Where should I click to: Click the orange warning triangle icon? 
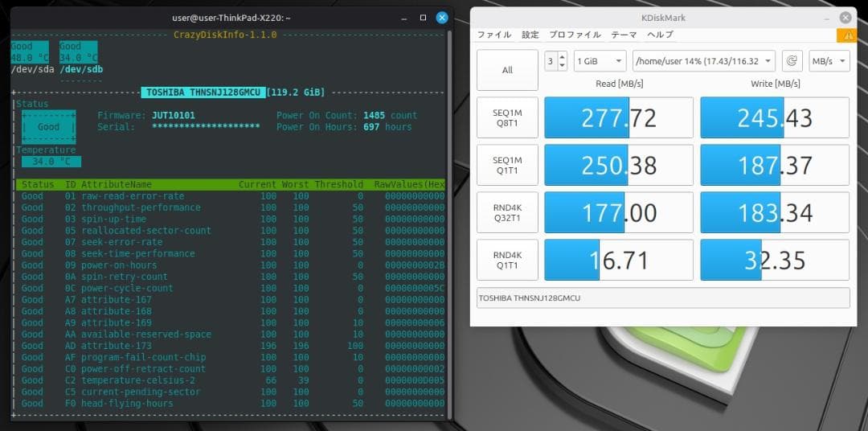[x=846, y=36]
